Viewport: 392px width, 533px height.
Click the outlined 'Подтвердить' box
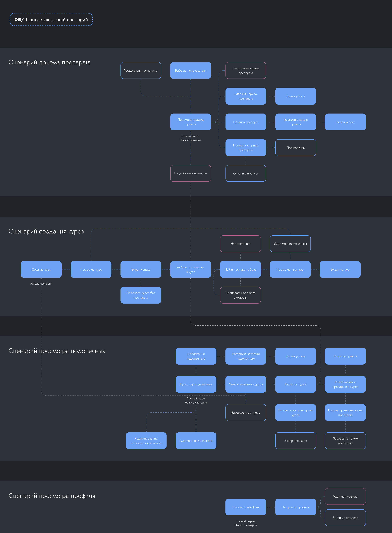point(295,148)
